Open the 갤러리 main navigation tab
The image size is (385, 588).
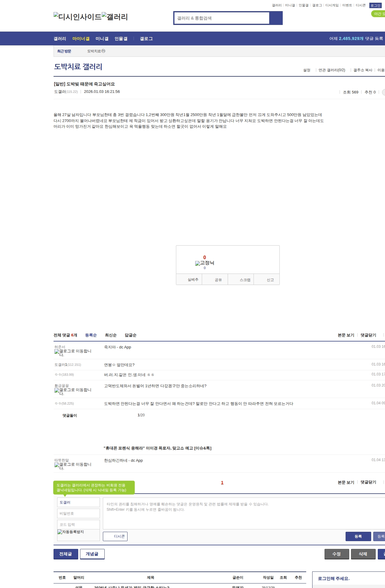click(x=60, y=39)
